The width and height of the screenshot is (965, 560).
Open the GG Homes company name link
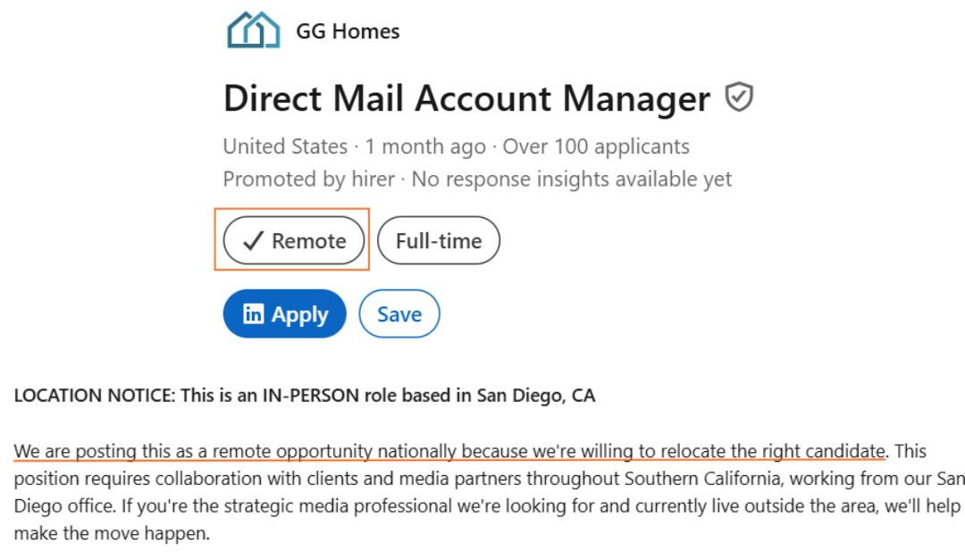tap(348, 32)
